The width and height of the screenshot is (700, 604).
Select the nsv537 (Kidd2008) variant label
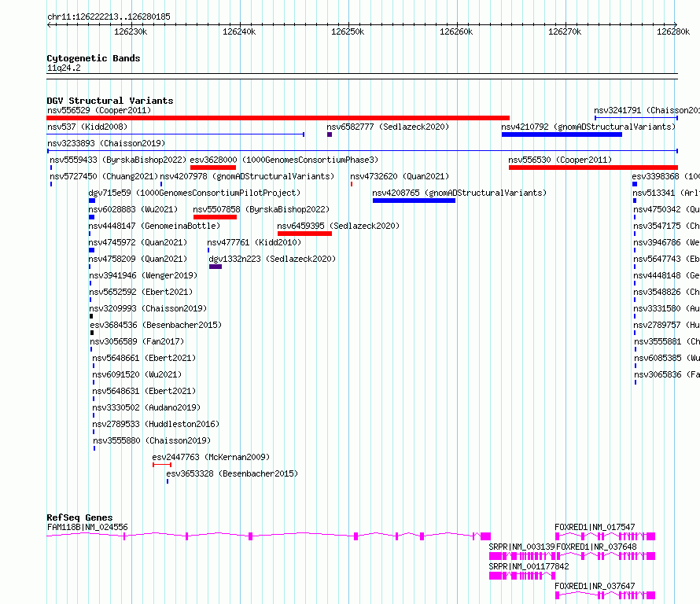pos(87,127)
